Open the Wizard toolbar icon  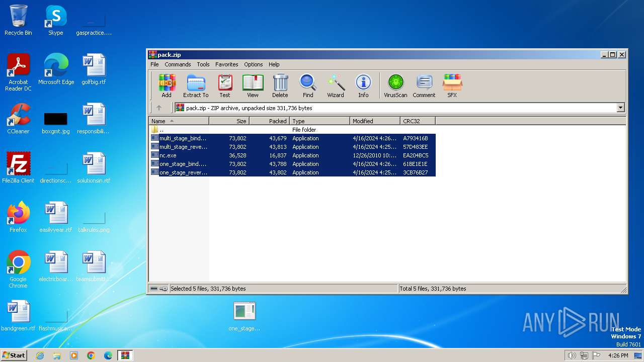(336, 85)
